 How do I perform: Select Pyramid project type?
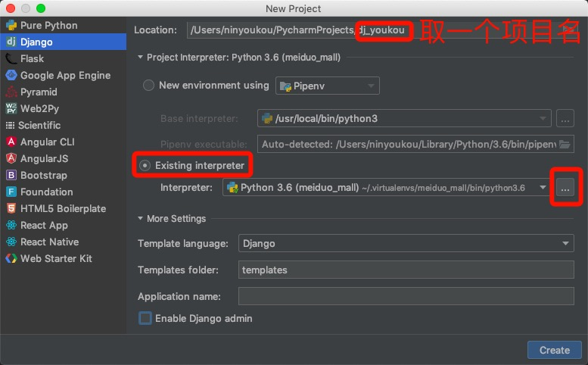(x=63, y=92)
